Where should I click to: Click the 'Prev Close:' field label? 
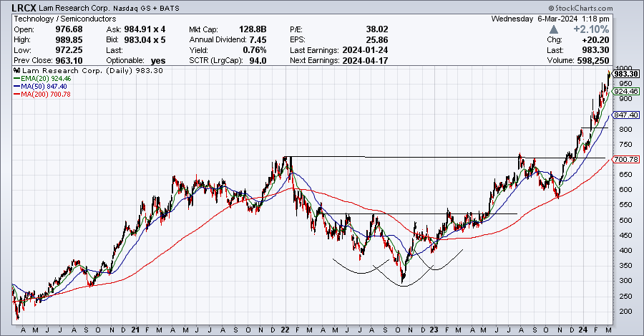tap(33, 60)
